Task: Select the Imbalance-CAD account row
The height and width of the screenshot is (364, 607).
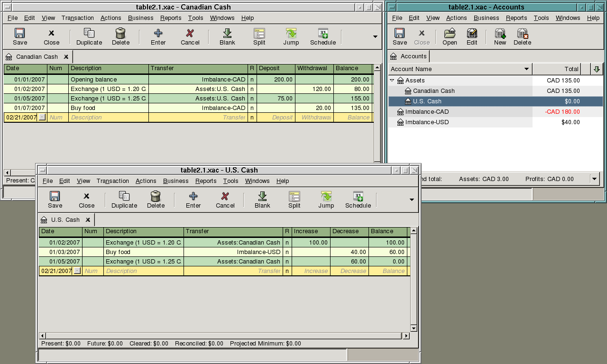Action: [427, 112]
